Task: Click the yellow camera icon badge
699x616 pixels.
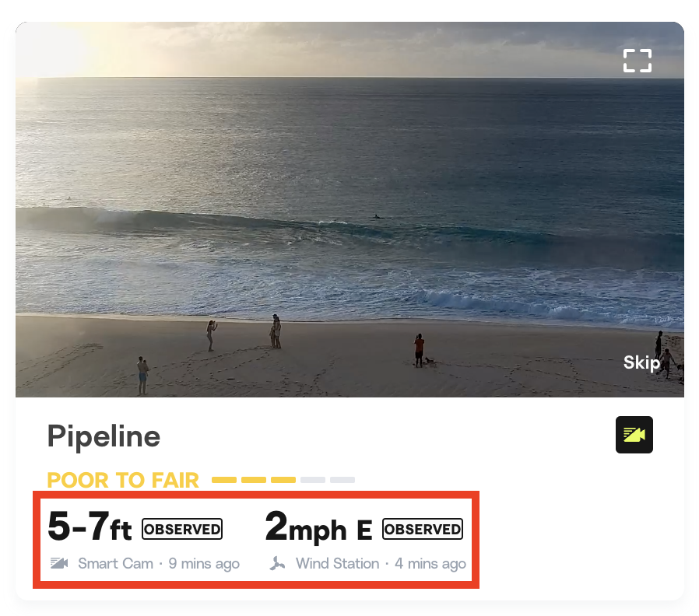Action: (634, 435)
